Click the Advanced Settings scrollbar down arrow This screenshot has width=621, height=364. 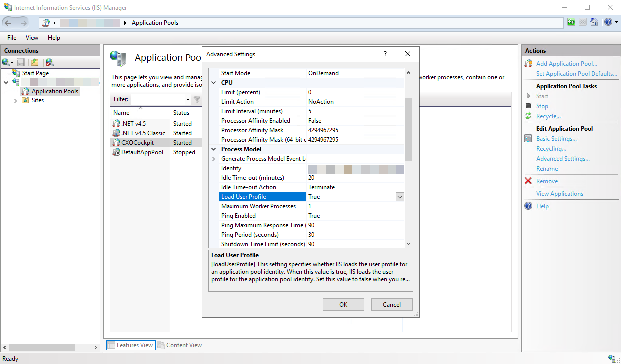point(409,244)
